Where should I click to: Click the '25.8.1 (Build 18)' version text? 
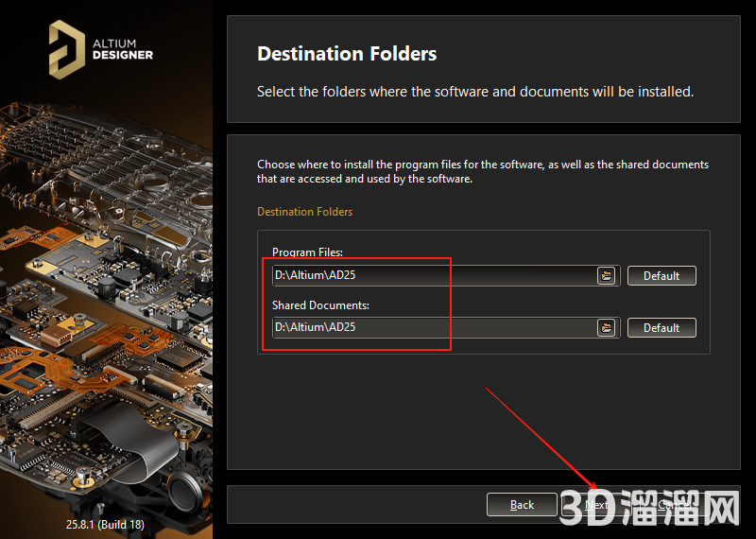105,524
